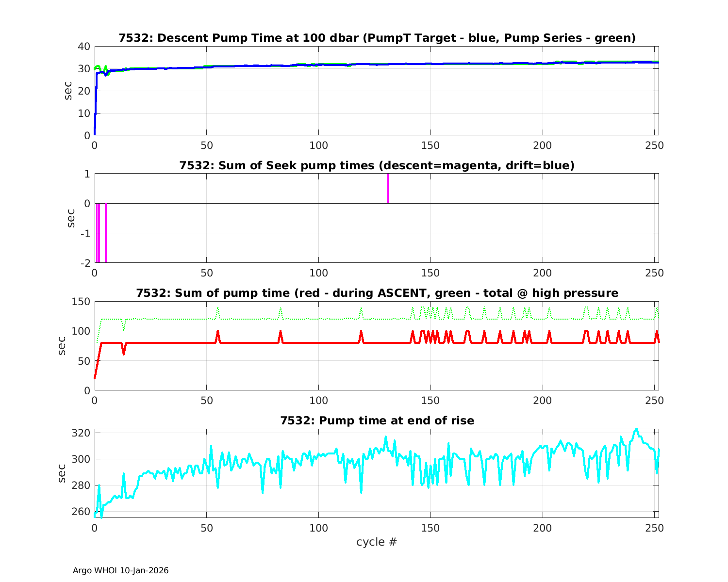Screen dimensions: 728x582
Task: Click the 'cycle #' x-axis label
Action: tap(377, 542)
